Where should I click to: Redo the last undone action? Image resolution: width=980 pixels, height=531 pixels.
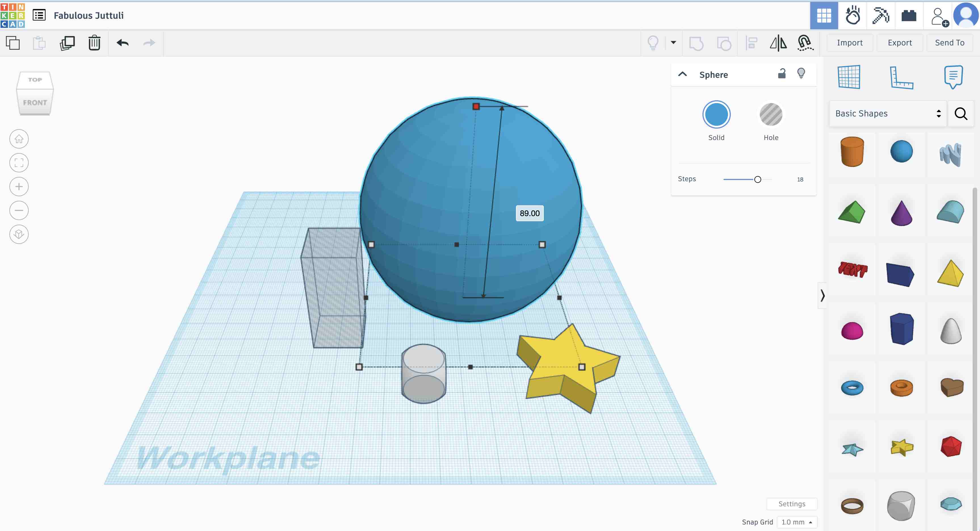click(x=149, y=43)
